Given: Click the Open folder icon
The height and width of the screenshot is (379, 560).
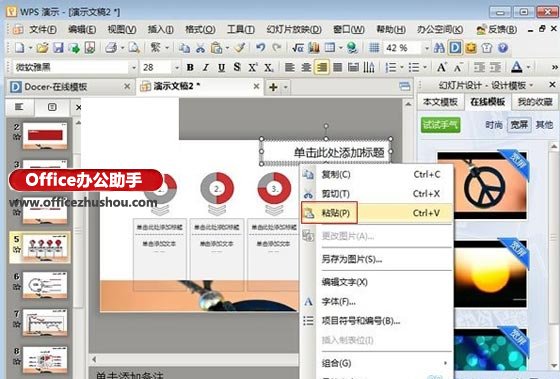Looking at the screenshot, I should [x=42, y=48].
